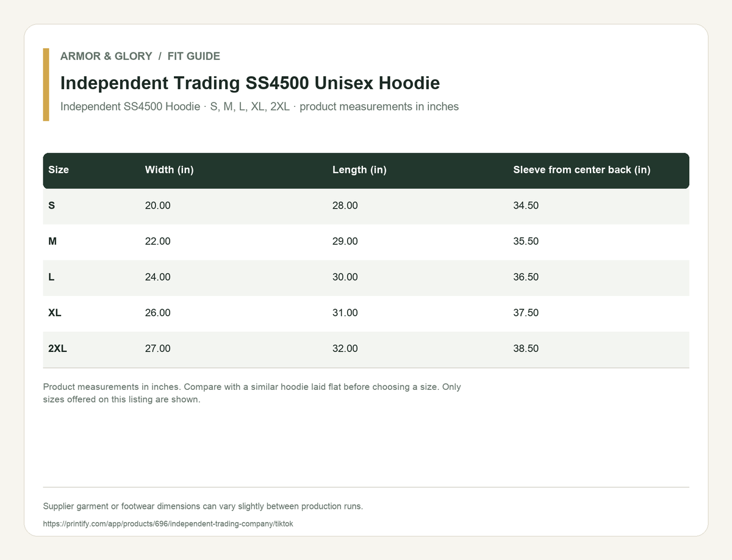This screenshot has width=732, height=560.
Task: Click sleeve value 36.50 for size L
Action: [526, 278]
